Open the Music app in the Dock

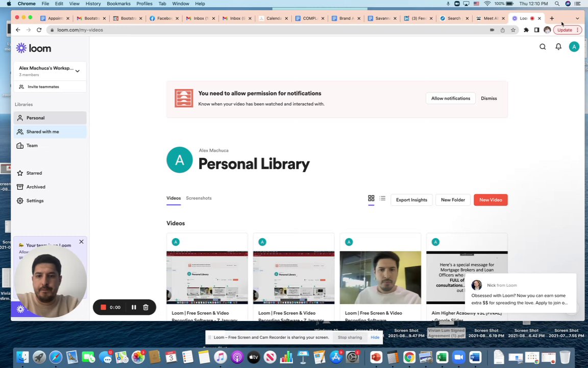(x=220, y=357)
